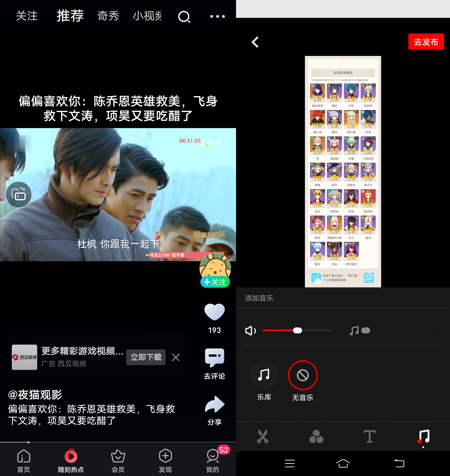Screen dimensions: 450x476
Task: Go back with editor back arrow
Action: (x=255, y=42)
